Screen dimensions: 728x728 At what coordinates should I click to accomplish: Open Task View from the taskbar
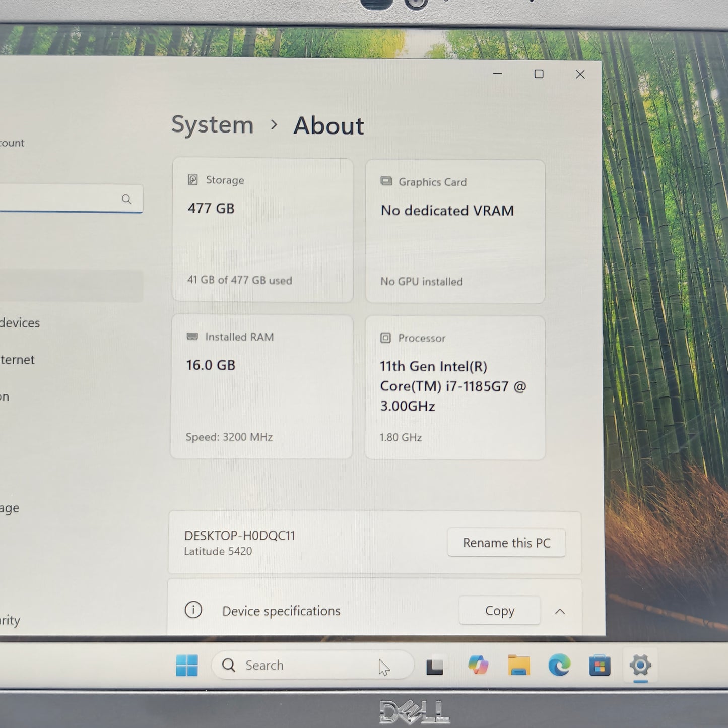pyautogui.click(x=434, y=666)
